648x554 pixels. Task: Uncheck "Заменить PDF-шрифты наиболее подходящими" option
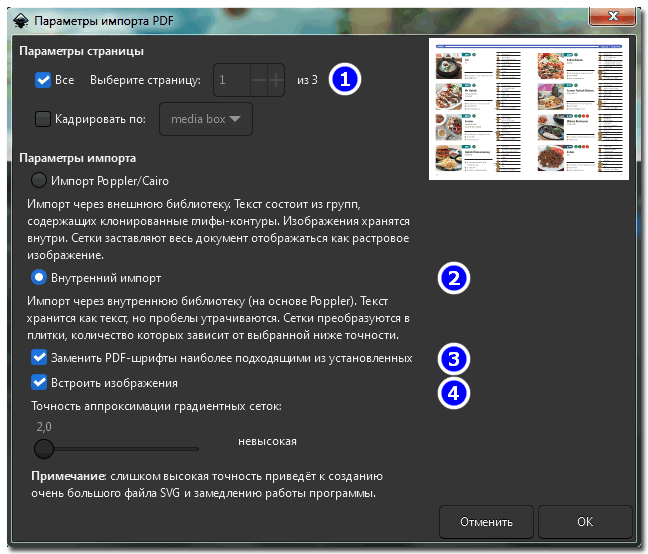click(x=40, y=357)
